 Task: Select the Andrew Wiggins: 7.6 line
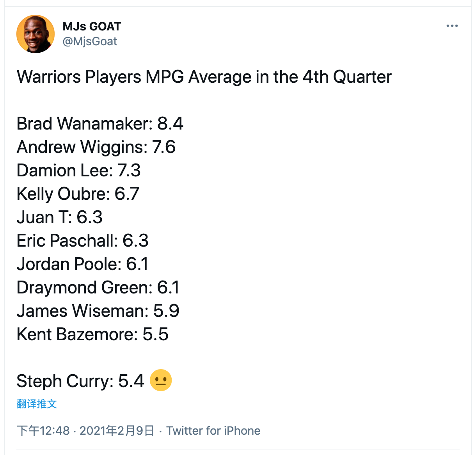pos(96,147)
